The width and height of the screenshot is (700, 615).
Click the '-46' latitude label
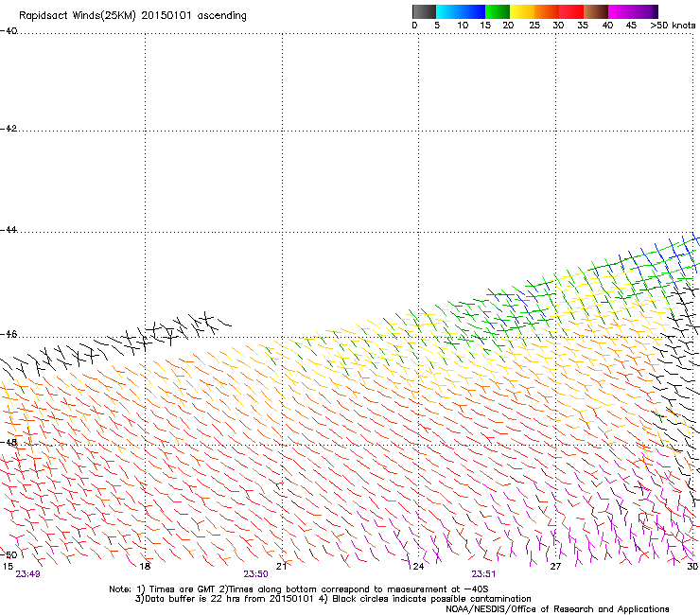tap(9, 335)
